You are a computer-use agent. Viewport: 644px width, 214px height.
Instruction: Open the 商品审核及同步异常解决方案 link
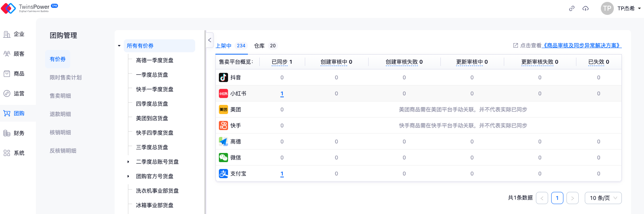(581, 45)
